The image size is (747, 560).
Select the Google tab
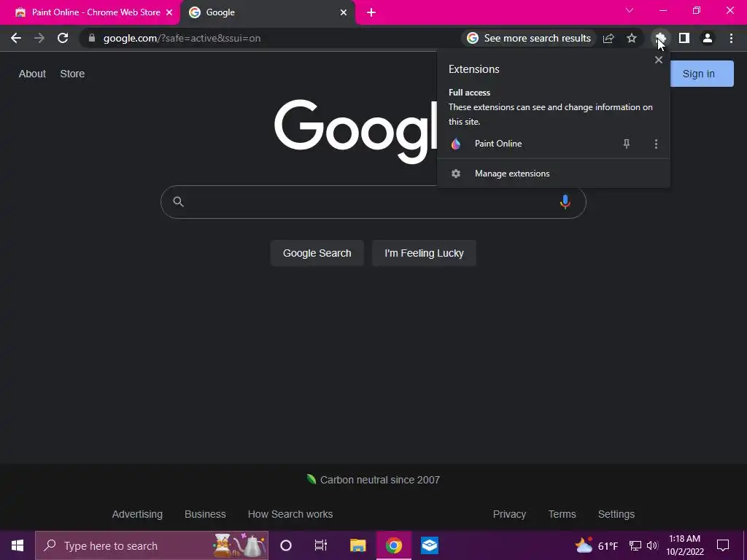coord(267,12)
